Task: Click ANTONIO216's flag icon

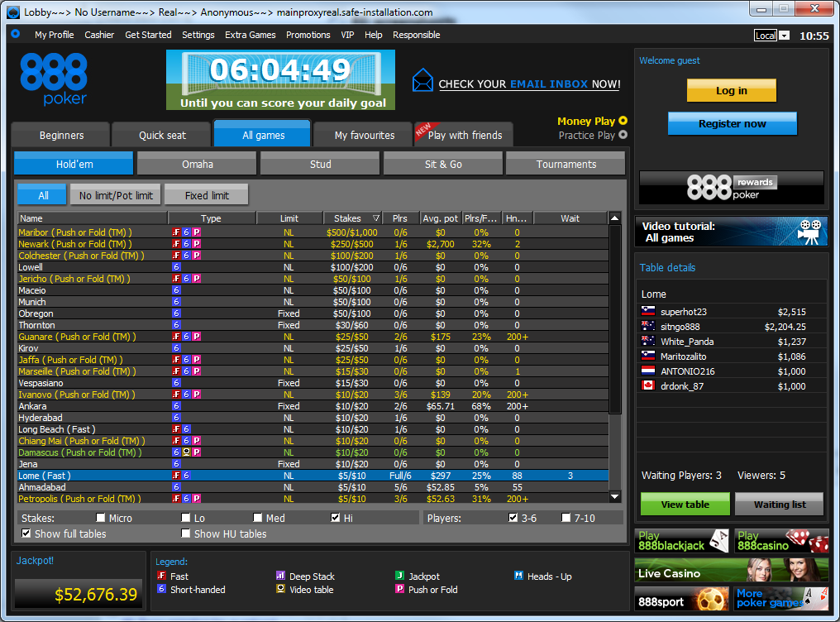Action: coord(648,371)
